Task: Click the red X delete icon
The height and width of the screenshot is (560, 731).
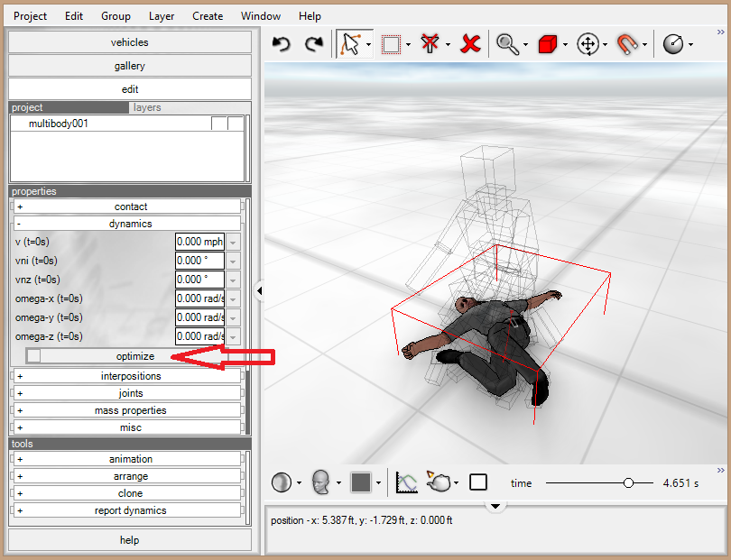Action: coord(470,44)
